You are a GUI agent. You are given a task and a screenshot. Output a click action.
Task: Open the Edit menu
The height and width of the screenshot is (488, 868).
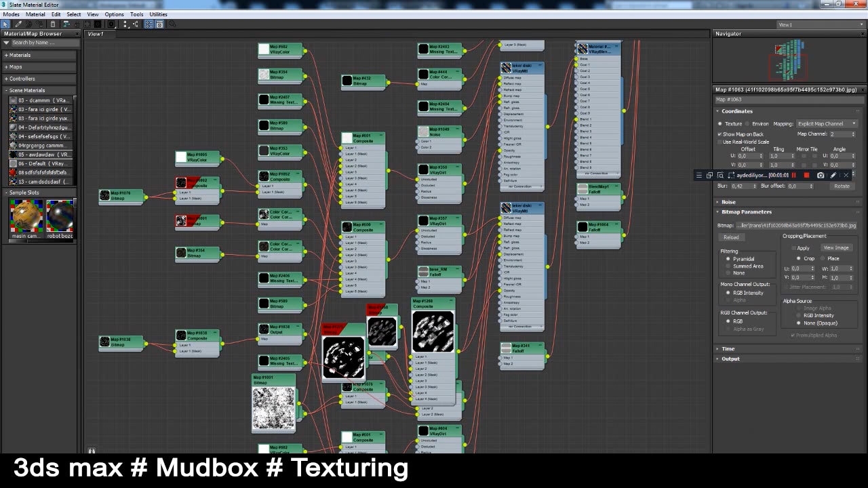tap(56, 14)
